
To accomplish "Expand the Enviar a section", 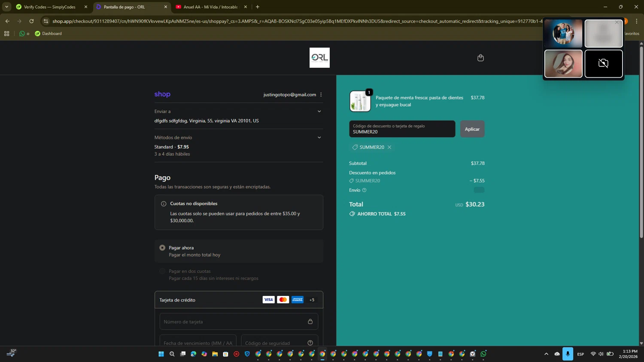I will click(x=319, y=112).
